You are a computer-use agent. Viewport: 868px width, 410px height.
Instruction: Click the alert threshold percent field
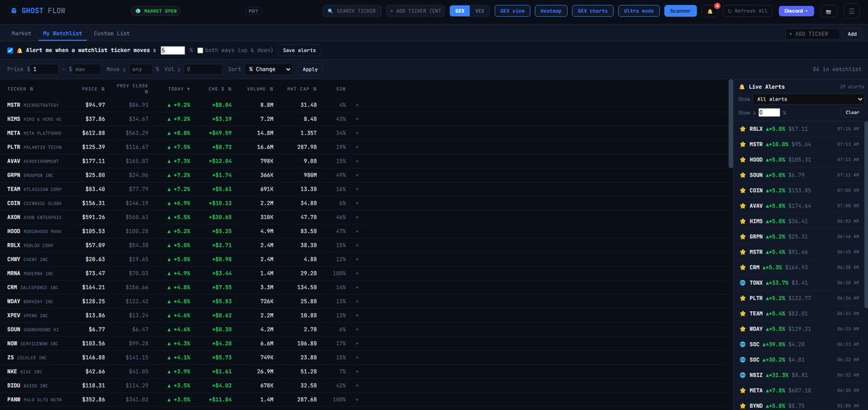173,51
